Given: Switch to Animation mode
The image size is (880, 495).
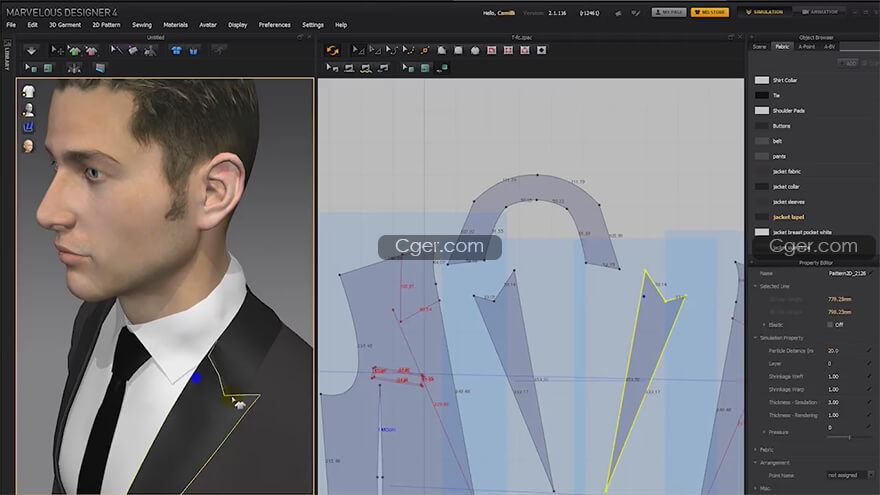Looking at the screenshot, I should coord(819,12).
